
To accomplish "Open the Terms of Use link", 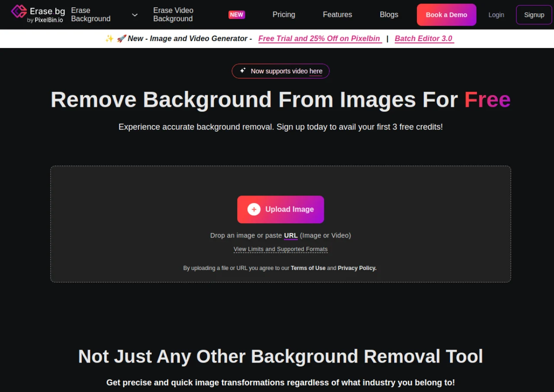I will [308, 268].
